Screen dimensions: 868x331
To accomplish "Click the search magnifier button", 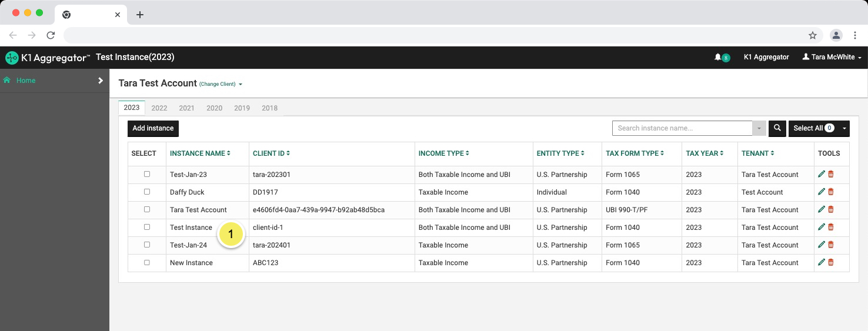I will (777, 128).
